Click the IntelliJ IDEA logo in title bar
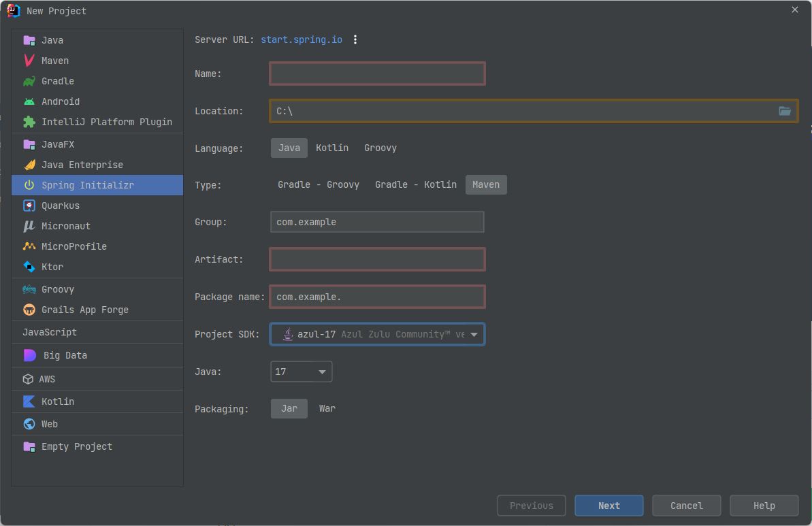The image size is (812, 526). coord(14,10)
